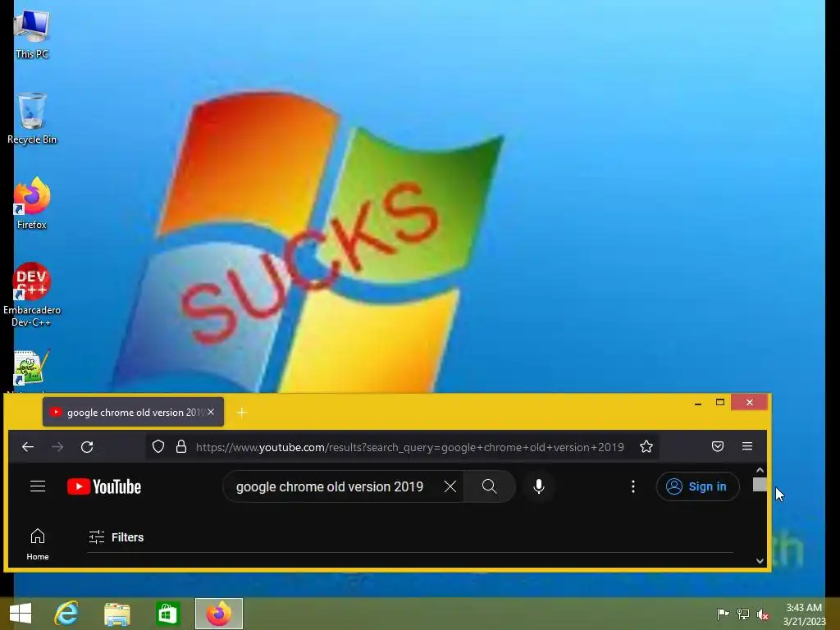Click the Firefox URL address bar
The image size is (840, 630).
click(409, 447)
